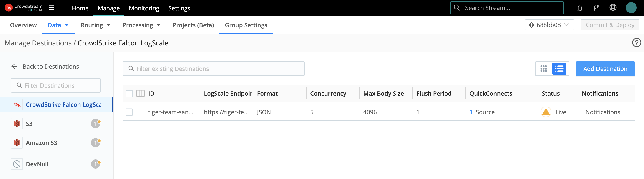The image size is (644, 179).
Task: Expand the Routing dropdown menu
Action: [x=96, y=25]
